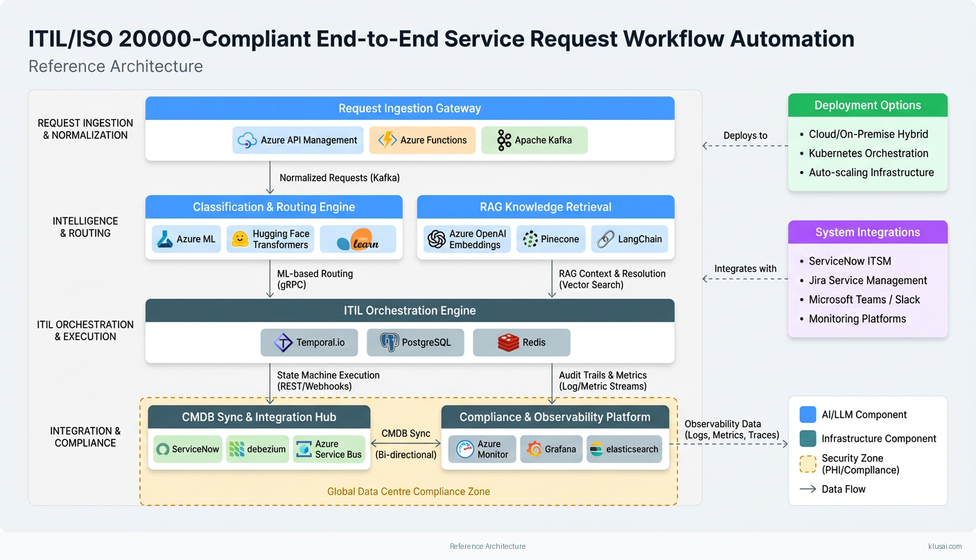Click the System Integrations purple header
This screenshot has width=976, height=560.
click(x=867, y=232)
